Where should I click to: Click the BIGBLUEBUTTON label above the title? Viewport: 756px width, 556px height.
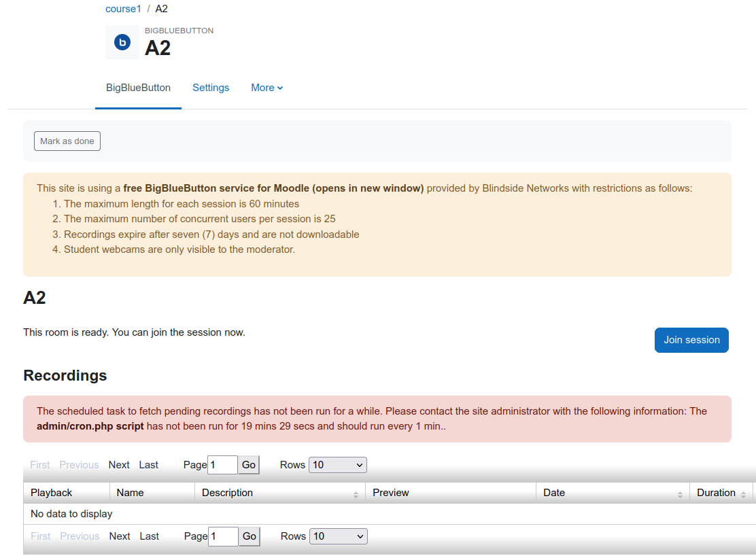[179, 31]
